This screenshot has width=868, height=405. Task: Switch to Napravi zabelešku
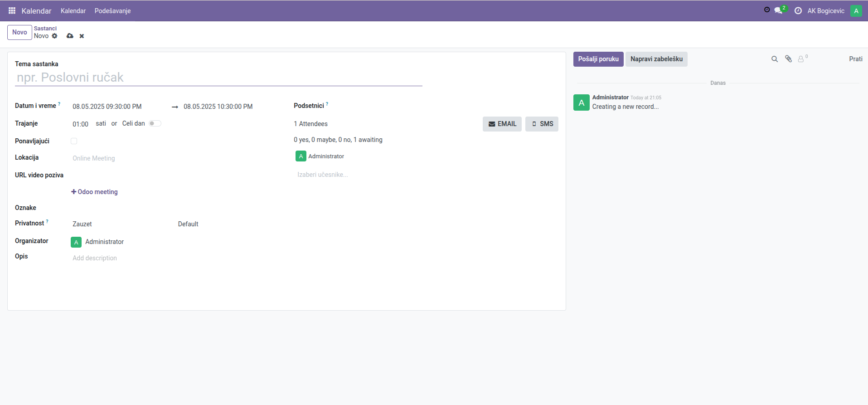(x=656, y=59)
